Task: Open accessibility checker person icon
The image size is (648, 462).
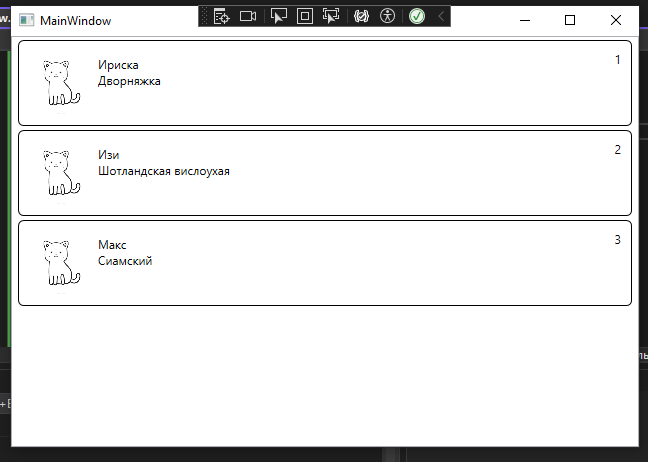Action: coord(387,16)
